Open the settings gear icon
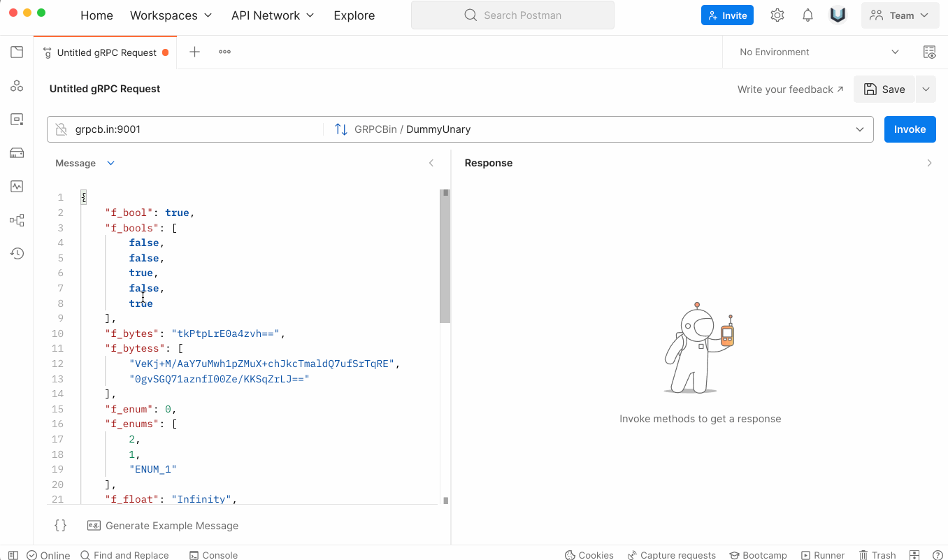948x560 pixels. (x=777, y=15)
